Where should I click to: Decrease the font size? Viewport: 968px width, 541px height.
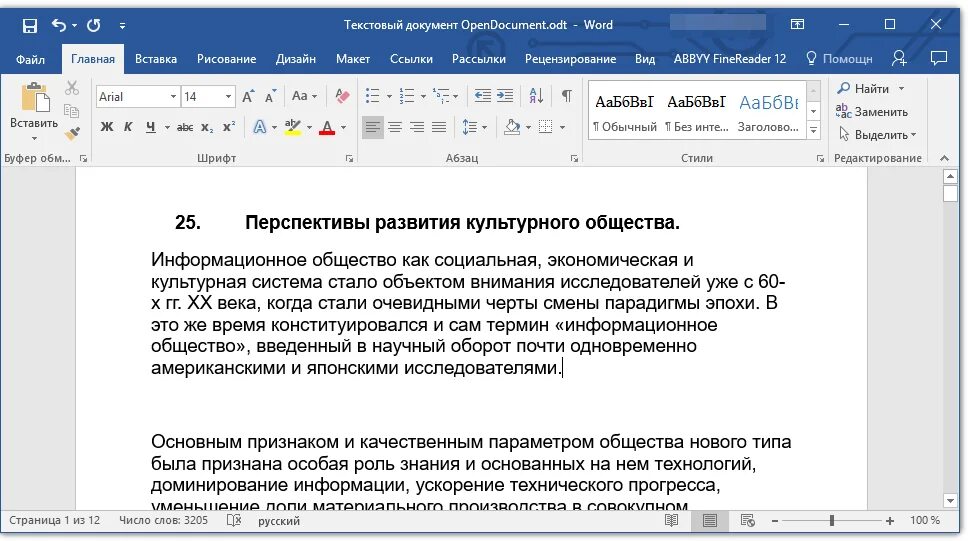tap(270, 96)
